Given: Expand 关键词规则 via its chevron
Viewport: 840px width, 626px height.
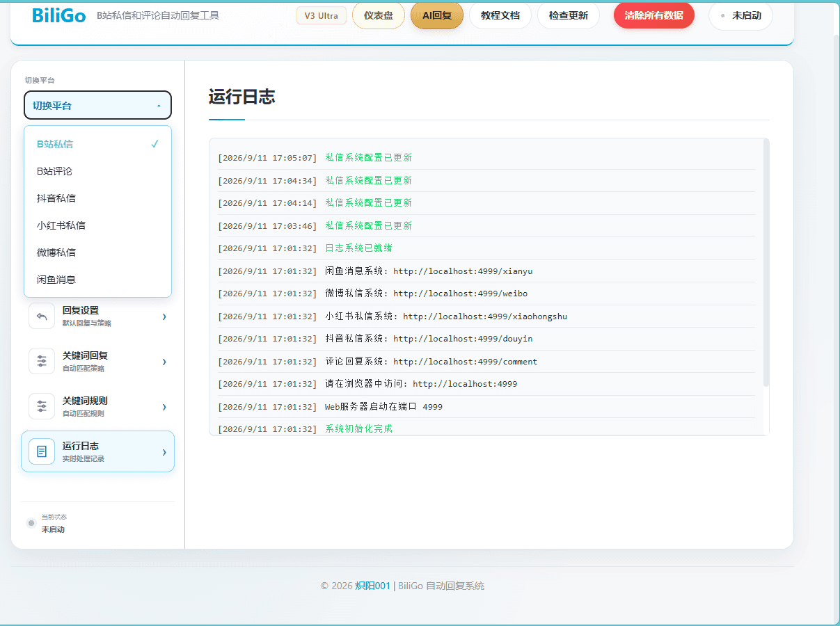Looking at the screenshot, I should coord(164,407).
